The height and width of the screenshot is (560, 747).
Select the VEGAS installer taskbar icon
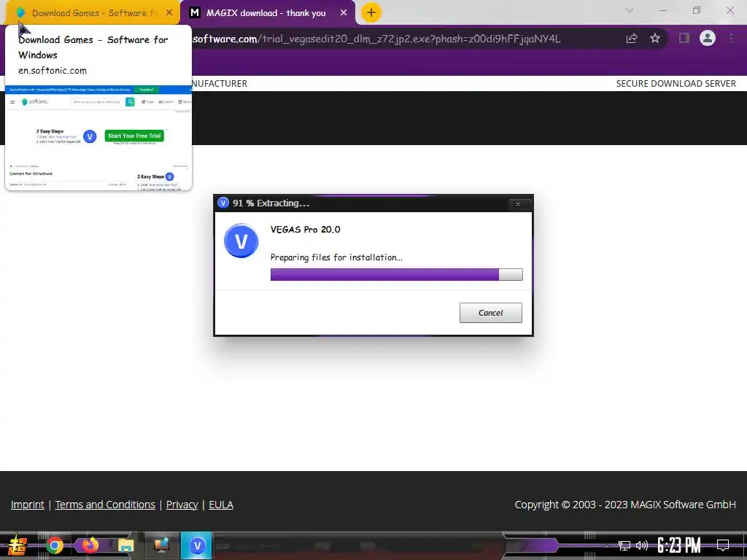[x=197, y=545]
